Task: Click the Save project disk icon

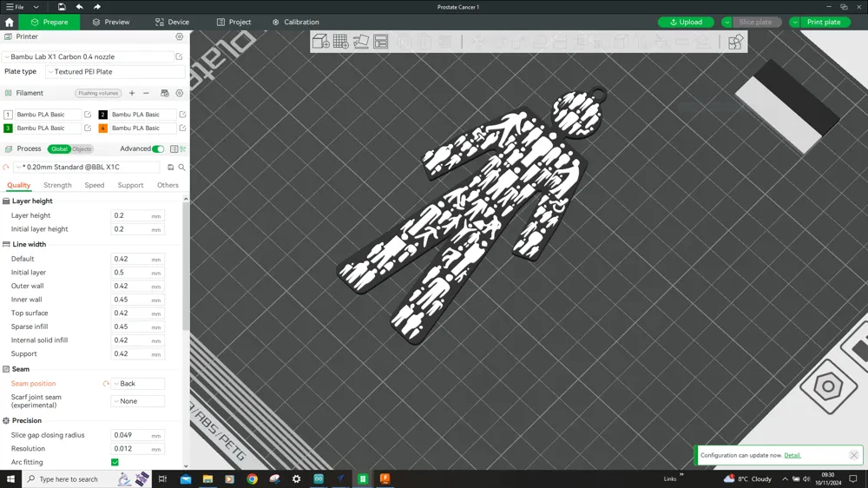Action: click(x=62, y=7)
